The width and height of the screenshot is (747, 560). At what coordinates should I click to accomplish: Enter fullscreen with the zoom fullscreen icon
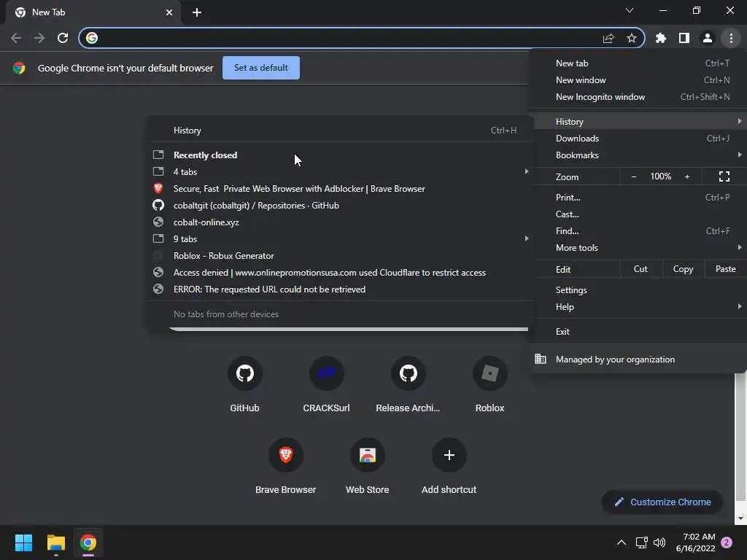pyautogui.click(x=724, y=176)
